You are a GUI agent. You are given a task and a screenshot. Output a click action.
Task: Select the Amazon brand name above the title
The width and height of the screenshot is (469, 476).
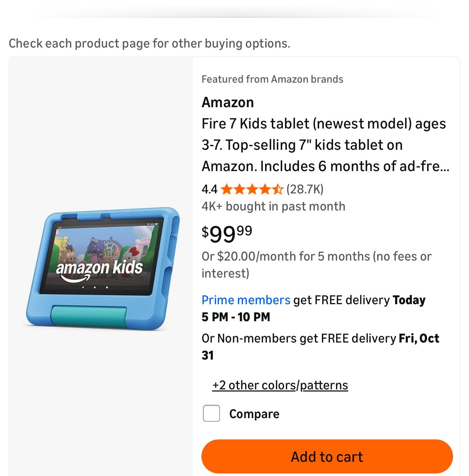pyautogui.click(x=228, y=102)
